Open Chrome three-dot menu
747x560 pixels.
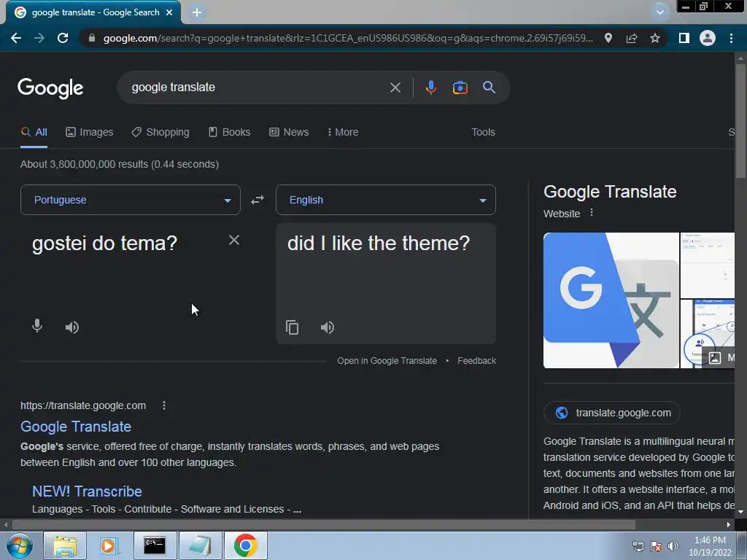click(x=731, y=38)
